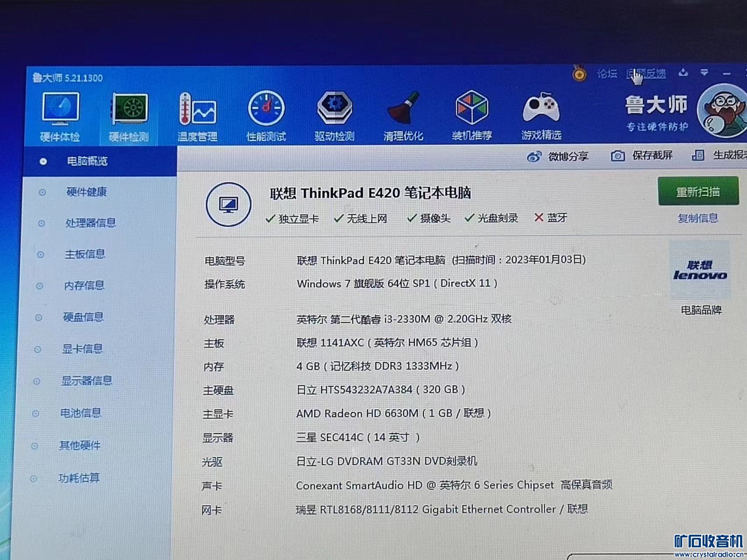The height and width of the screenshot is (560, 747).
Task: Open 温度管理 temperature management
Action: [x=197, y=116]
